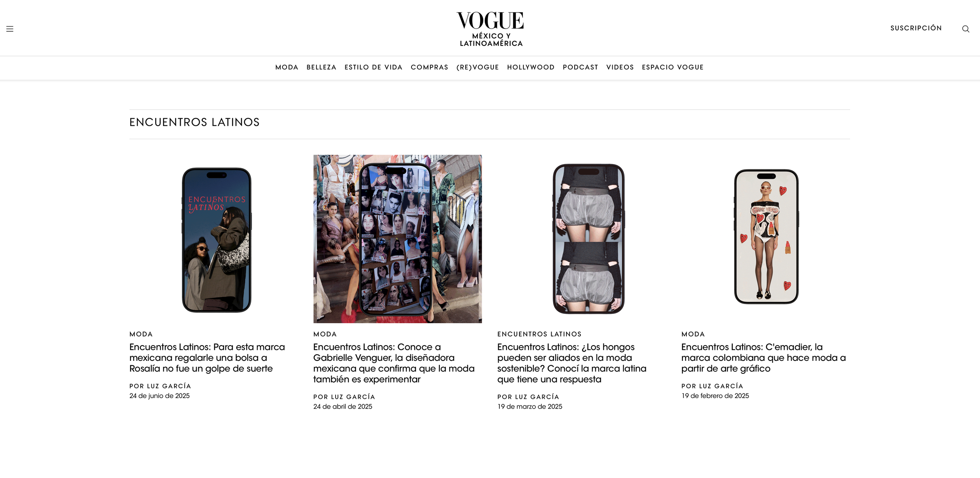Click the search magnifier icon

(965, 29)
